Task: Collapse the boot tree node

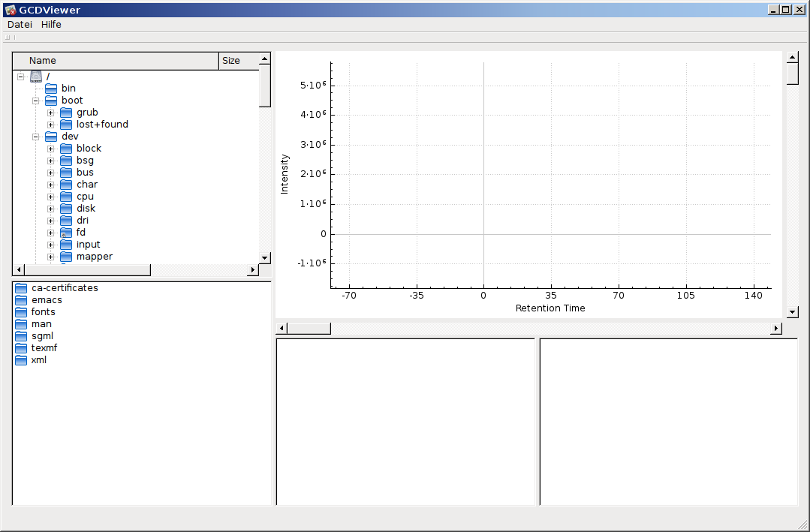Action: coord(35,100)
